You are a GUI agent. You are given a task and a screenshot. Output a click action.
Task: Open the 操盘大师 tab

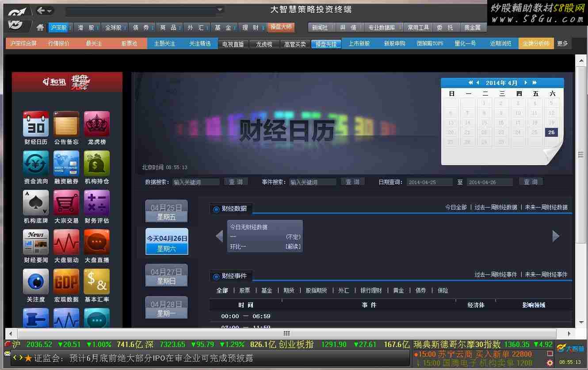281,27
